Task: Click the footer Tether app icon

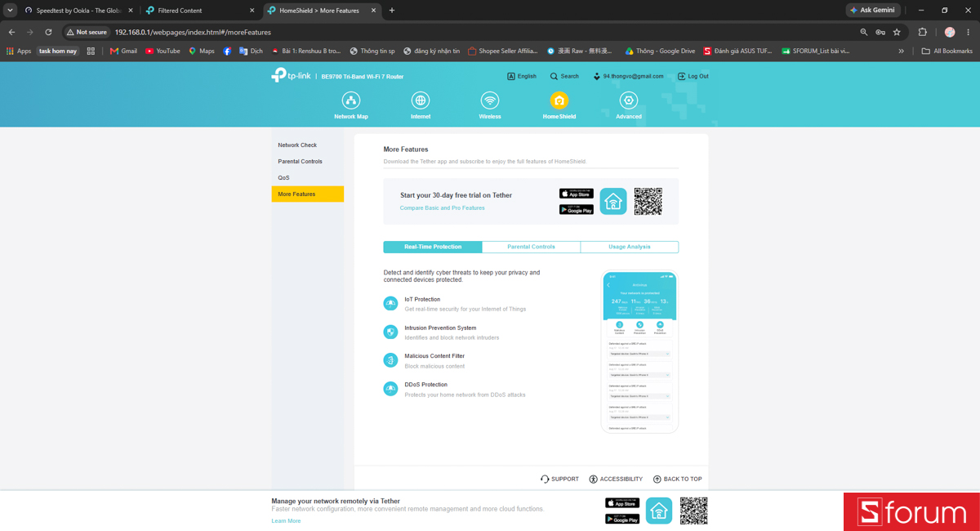Action: click(659, 511)
